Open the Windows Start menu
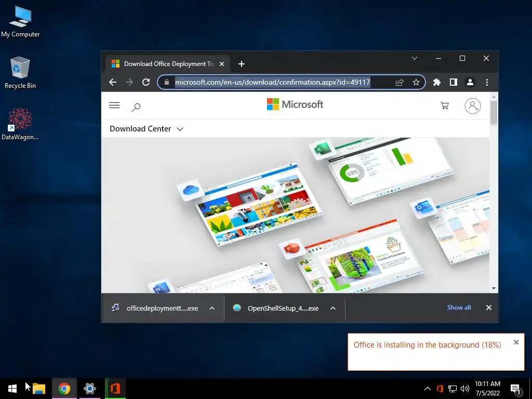 [12, 389]
